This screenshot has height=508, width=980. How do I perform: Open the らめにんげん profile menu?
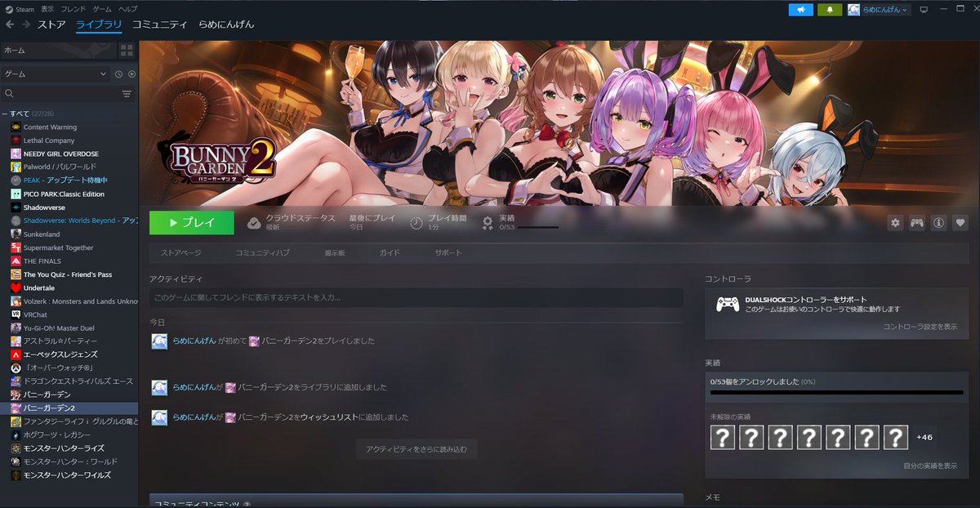tap(226, 25)
